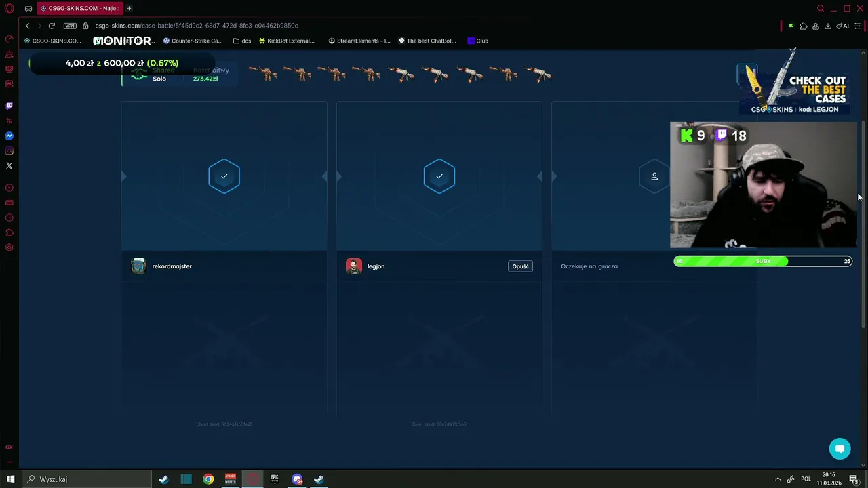
Task: Open the Windows Start menu
Action: (x=10, y=479)
